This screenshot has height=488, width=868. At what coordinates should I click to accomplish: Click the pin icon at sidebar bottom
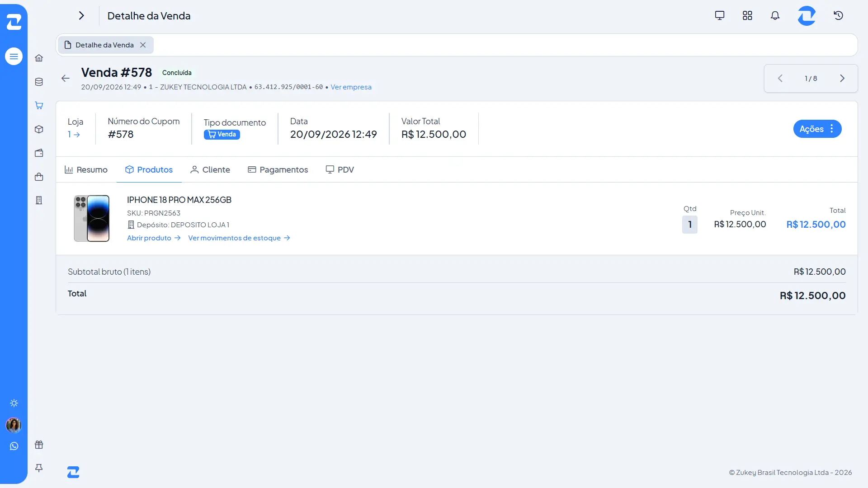coord(39,468)
